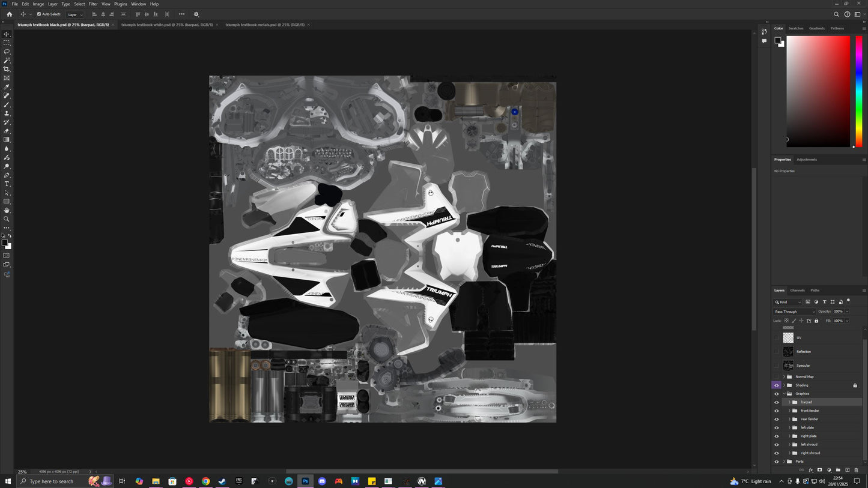868x488 pixels.
Task: Open the Layer menu
Action: 53,4
